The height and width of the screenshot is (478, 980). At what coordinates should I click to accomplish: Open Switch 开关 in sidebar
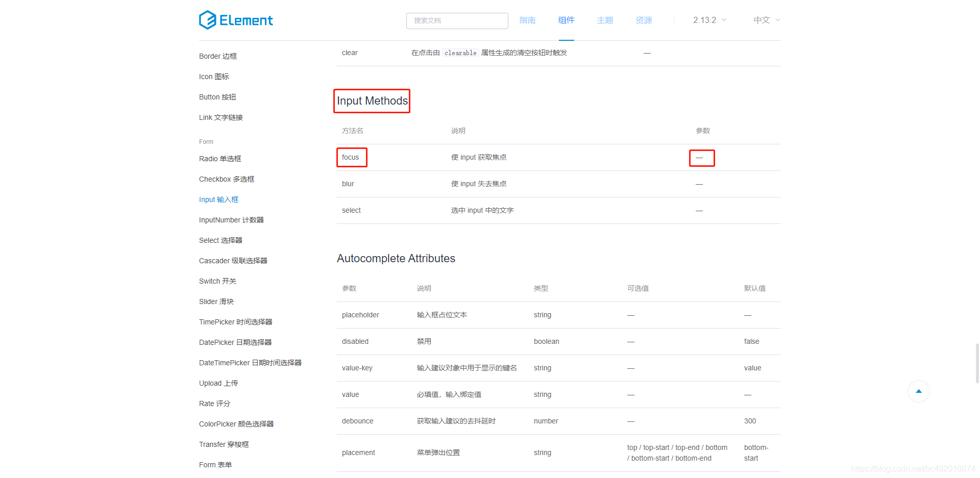217,281
